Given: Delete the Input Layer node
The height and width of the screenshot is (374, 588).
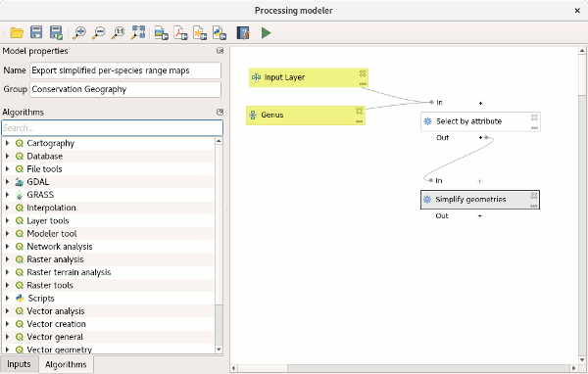Looking at the screenshot, I should (363, 73).
